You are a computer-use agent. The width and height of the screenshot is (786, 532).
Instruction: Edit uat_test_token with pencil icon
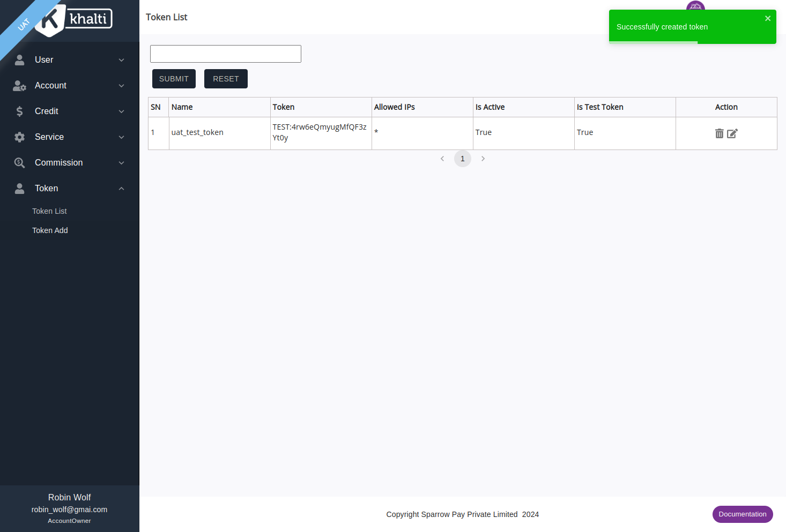[732, 133]
